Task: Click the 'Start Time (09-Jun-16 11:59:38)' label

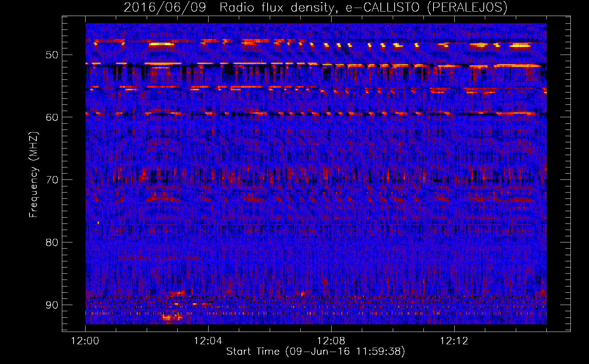Action: coord(316,352)
